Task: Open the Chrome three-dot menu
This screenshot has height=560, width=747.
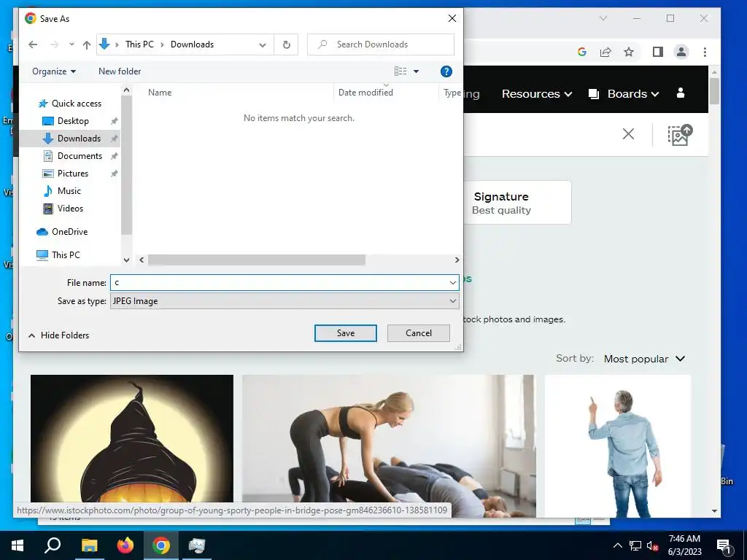Action: point(705,52)
